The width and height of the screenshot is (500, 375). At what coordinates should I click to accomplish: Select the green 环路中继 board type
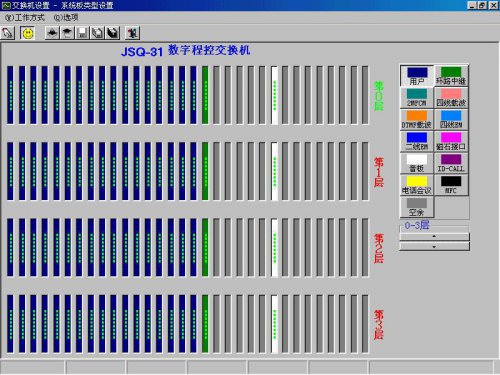coord(451,76)
